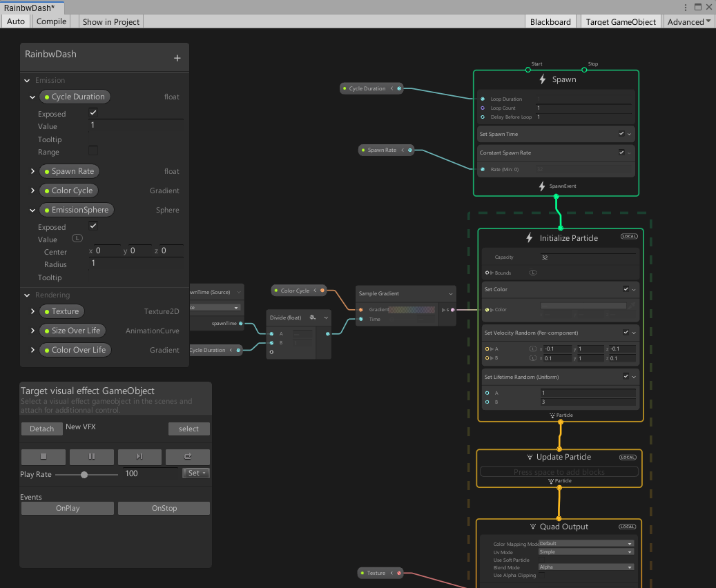
Task: Trigger the OnPlay event button
Action: coord(68,508)
